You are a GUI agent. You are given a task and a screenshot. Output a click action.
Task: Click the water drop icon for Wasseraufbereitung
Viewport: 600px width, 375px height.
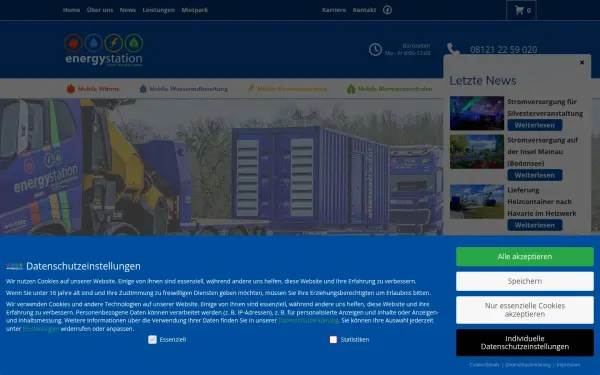tap(143, 89)
